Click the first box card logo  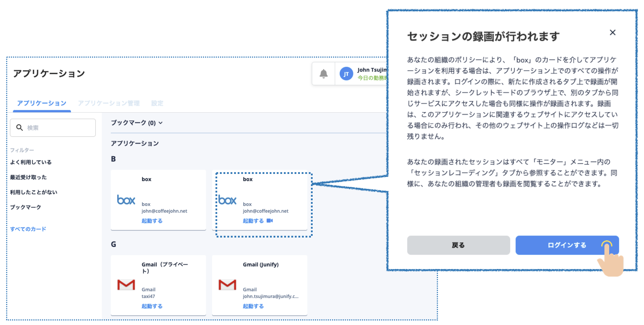point(126,200)
